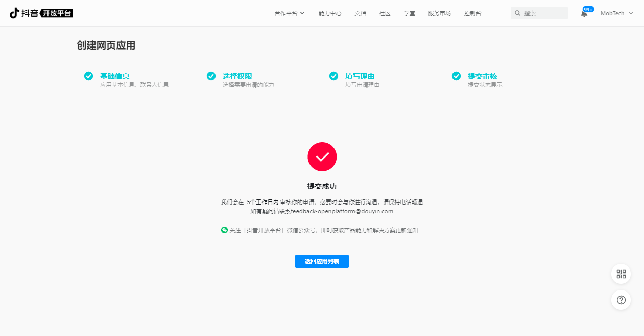Open the help question mark button
644x336 pixels.
(621, 300)
